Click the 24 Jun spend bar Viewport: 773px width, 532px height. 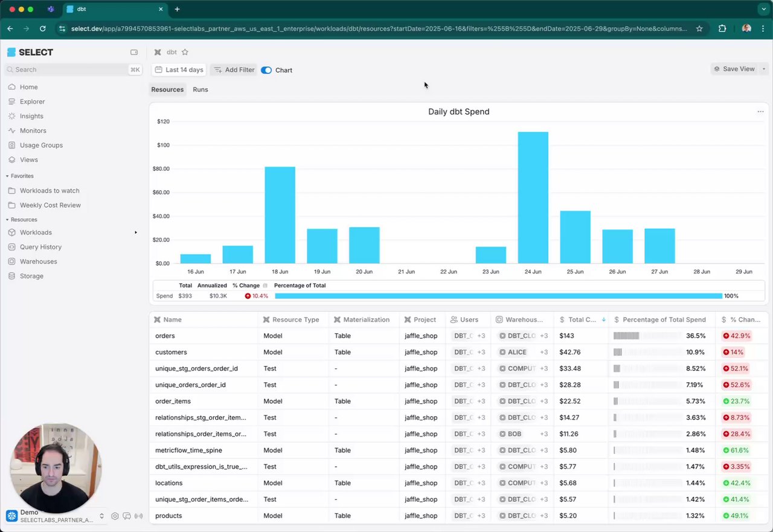coord(533,197)
